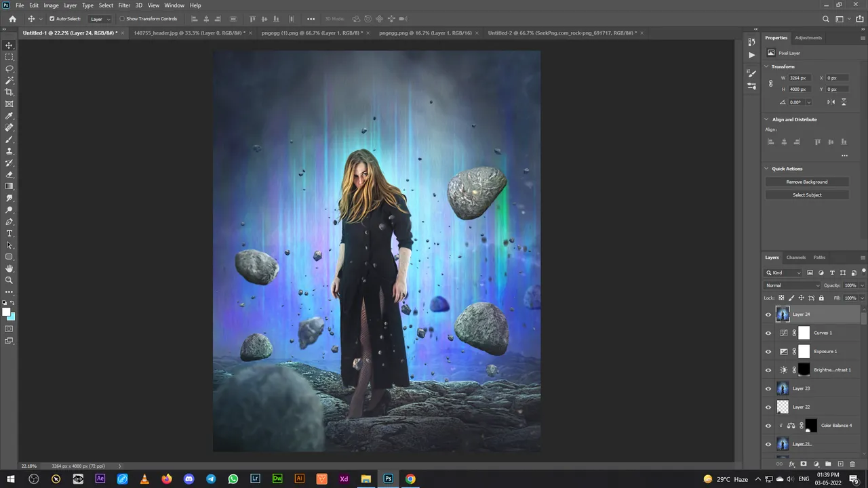This screenshot has height=488, width=868.
Task: Toggle visibility of Brightness/Contrast 1 layer
Action: pyautogui.click(x=768, y=370)
